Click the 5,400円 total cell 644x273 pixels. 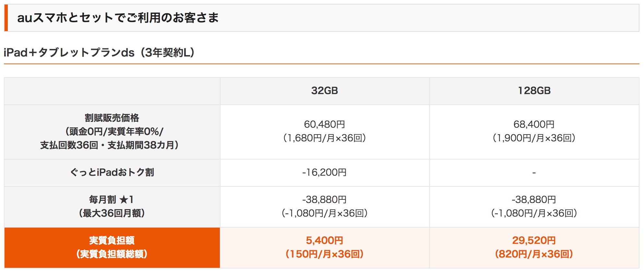(x=325, y=247)
